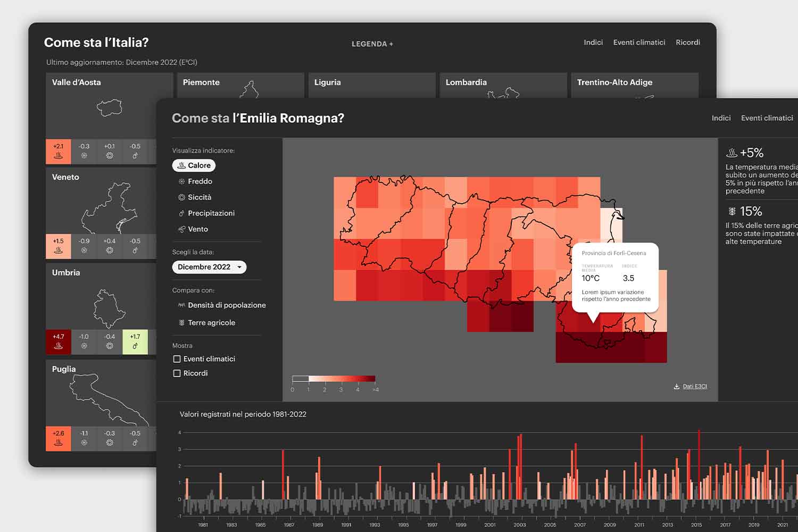Expand the LEGENDA section at the top
Viewport: 798px width, 532px height.
coord(372,44)
